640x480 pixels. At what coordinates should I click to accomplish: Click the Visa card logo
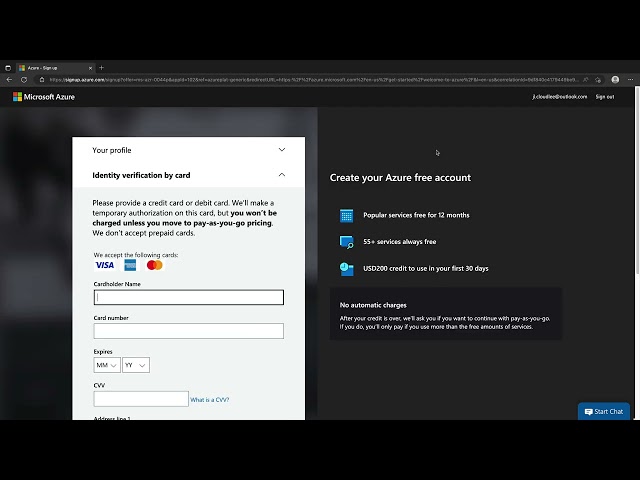tap(104, 265)
